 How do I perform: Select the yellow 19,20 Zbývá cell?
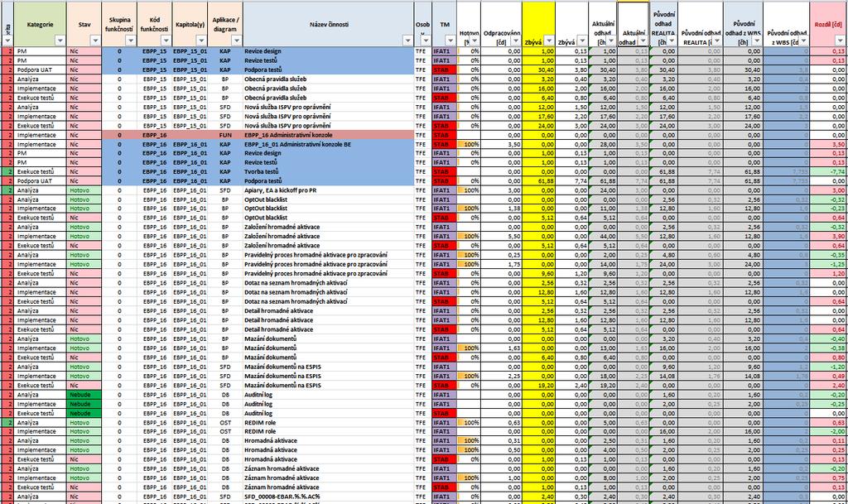(x=538, y=385)
